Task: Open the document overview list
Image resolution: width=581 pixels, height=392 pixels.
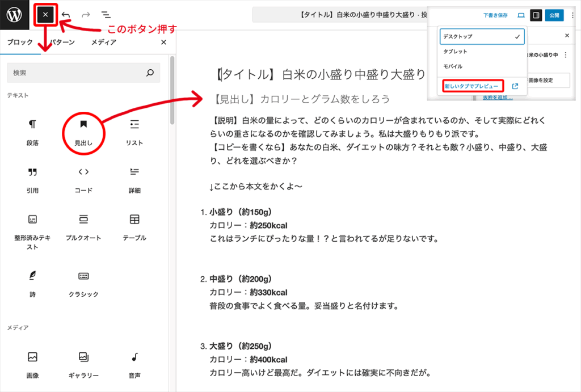Action: click(106, 15)
